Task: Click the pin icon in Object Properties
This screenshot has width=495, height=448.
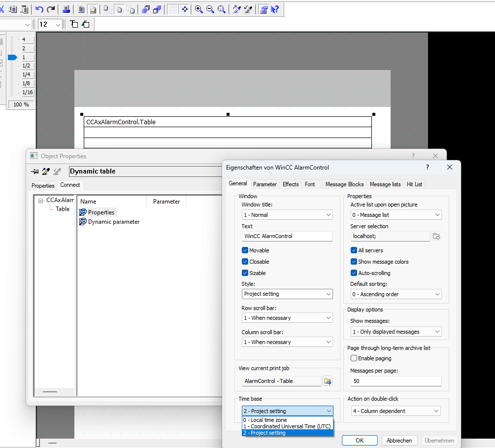Action: (x=35, y=172)
